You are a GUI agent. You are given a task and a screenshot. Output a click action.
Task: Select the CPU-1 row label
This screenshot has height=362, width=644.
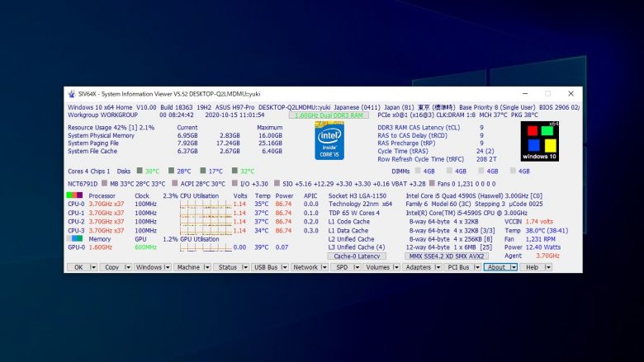point(77,214)
